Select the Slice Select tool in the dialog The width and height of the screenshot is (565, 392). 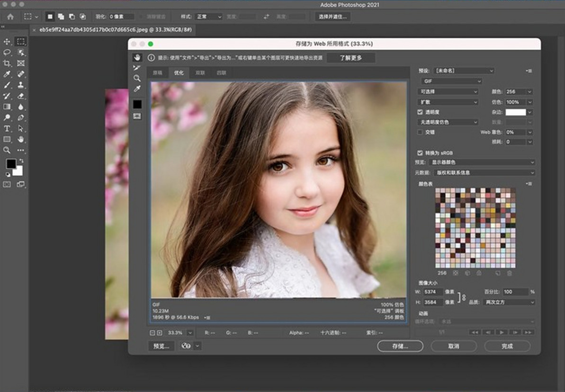pos(137,68)
